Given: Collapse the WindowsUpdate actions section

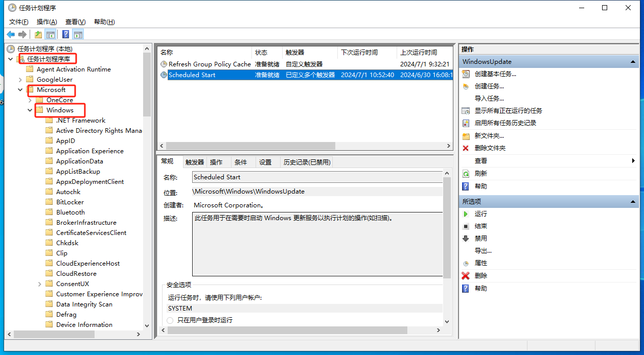Looking at the screenshot, I should tap(634, 62).
